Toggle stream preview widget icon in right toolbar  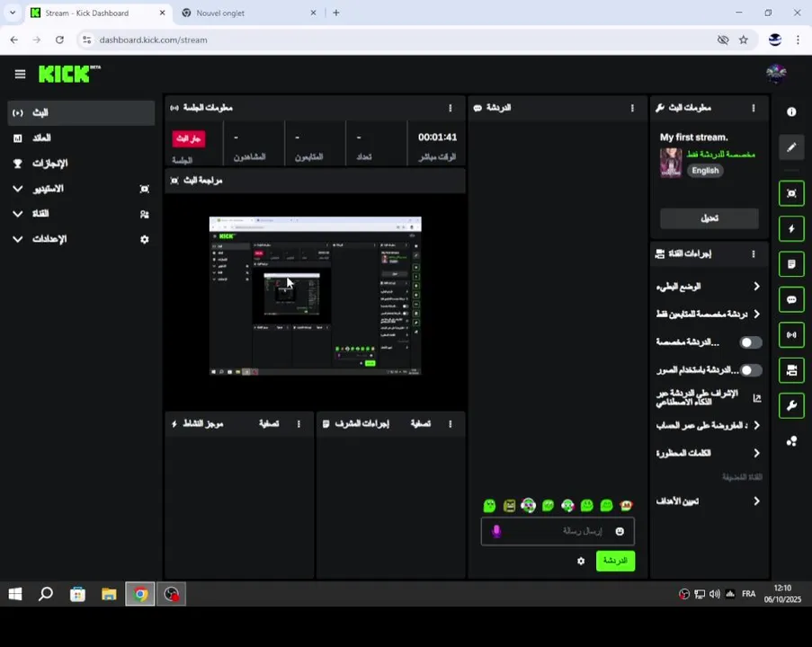(x=791, y=193)
